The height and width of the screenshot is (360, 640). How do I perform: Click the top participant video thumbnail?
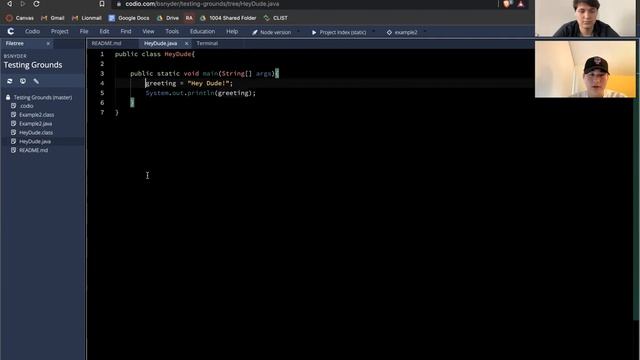point(585,18)
